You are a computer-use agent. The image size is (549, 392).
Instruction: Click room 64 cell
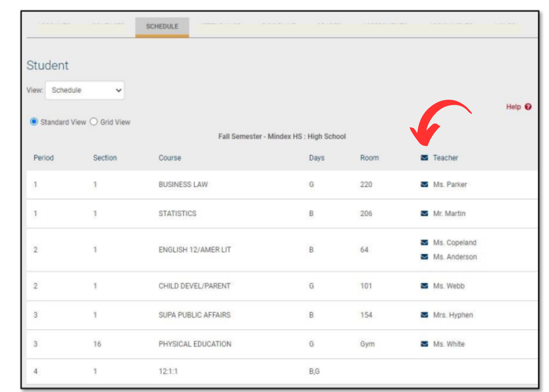click(364, 250)
